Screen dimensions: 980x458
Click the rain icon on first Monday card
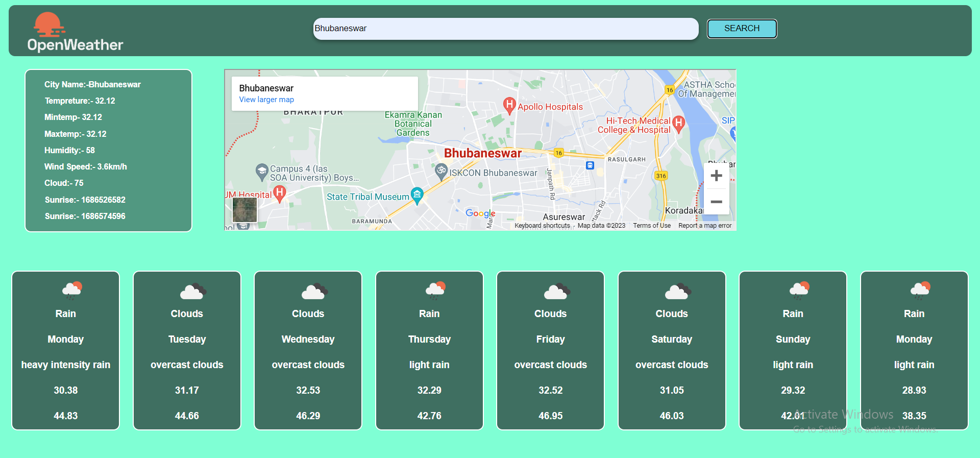72,290
